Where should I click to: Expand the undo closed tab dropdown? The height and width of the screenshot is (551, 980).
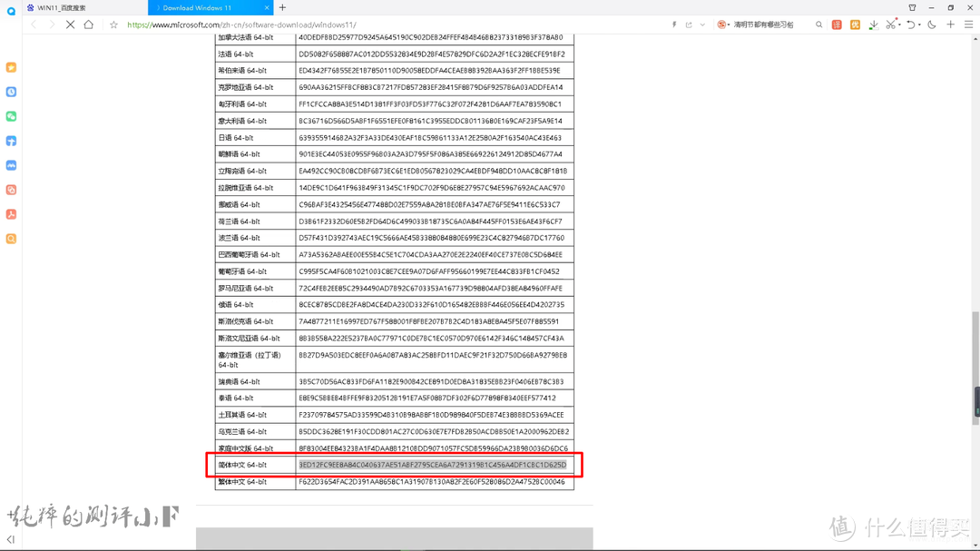point(919,25)
